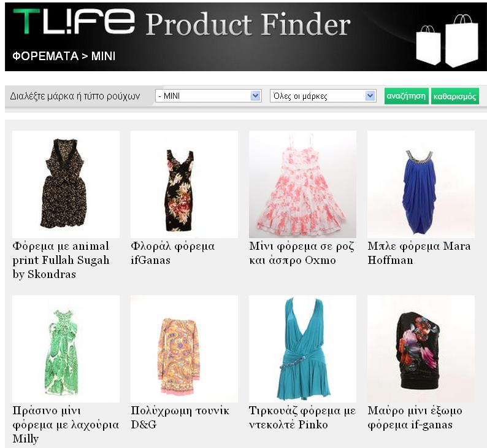The width and height of the screenshot is (487, 448).
Task: Select the pink and white Oxmo dress image
Action: pyautogui.click(x=302, y=184)
